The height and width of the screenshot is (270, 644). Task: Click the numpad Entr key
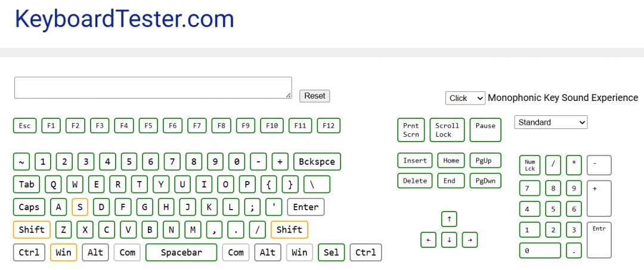[599, 240]
